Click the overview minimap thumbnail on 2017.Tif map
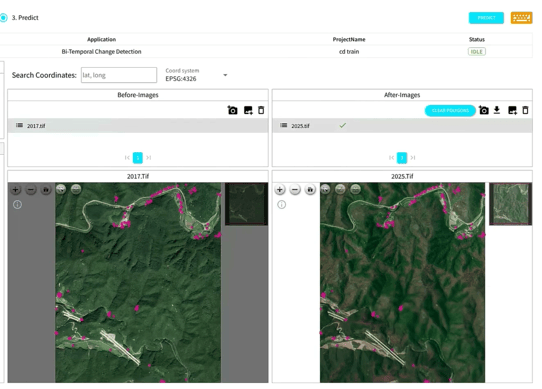Image resolution: width=542 pixels, height=389 pixels. 246,204
